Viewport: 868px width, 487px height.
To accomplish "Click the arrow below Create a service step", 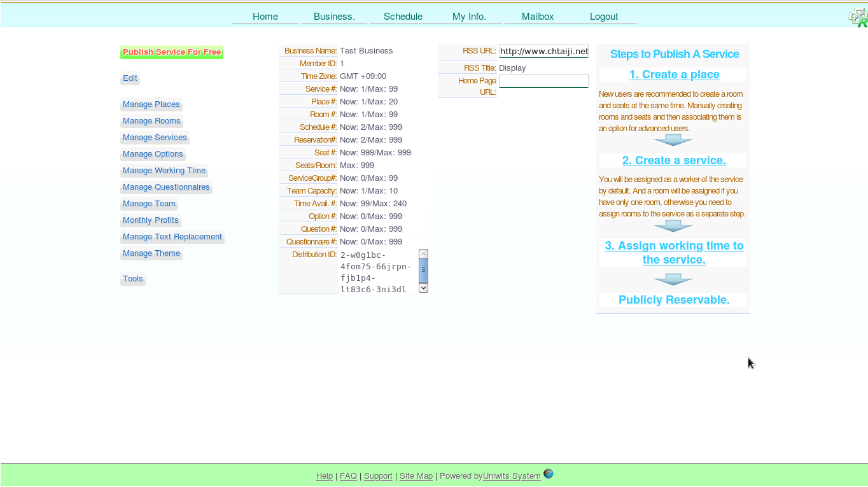I will pos(673,226).
